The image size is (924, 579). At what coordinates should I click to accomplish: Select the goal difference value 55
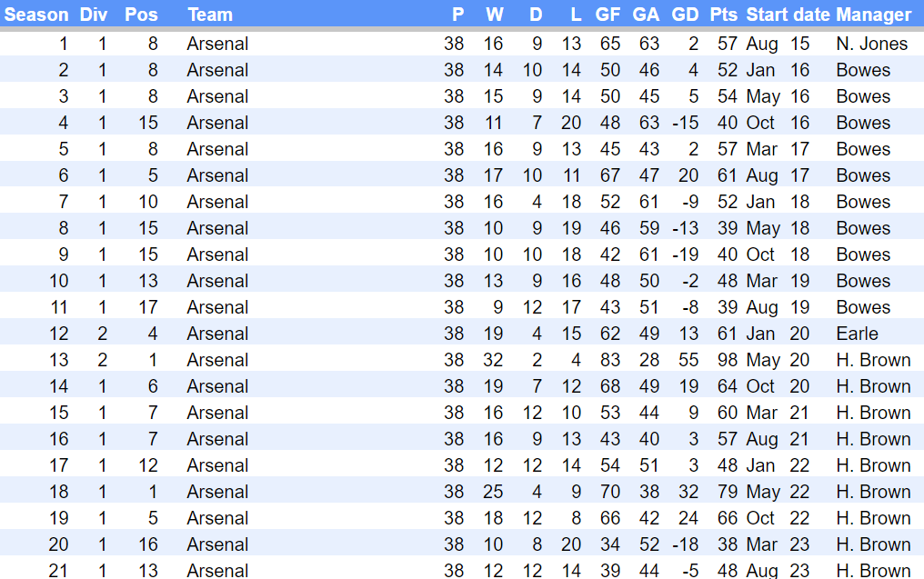688,360
